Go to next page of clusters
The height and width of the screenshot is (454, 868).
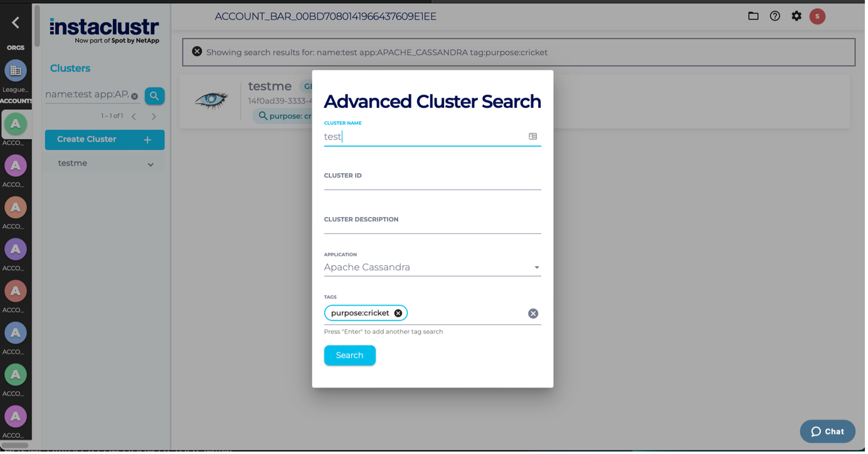(x=154, y=117)
